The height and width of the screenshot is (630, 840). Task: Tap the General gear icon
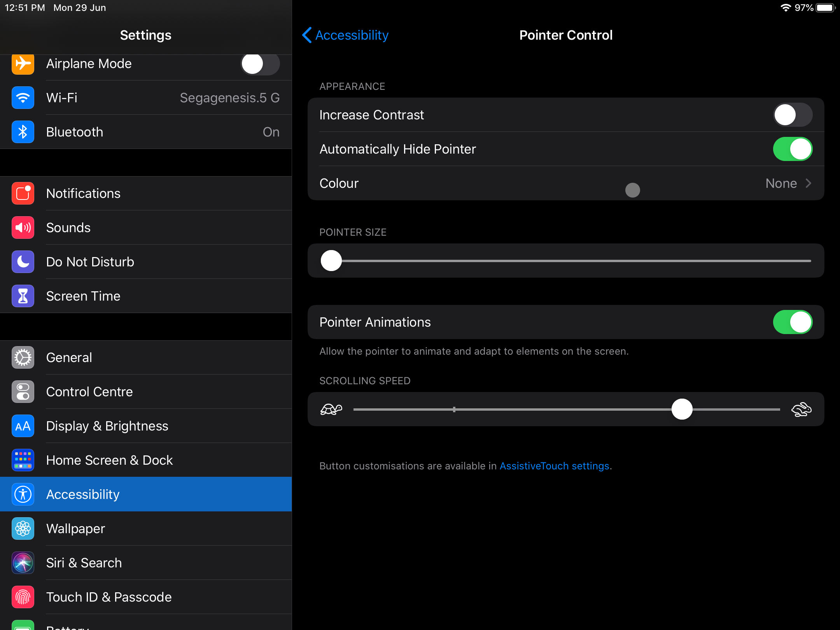click(x=23, y=357)
